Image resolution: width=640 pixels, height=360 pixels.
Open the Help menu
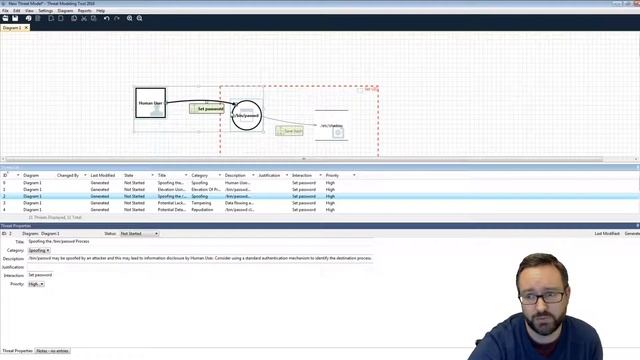pyautogui.click(x=100, y=11)
